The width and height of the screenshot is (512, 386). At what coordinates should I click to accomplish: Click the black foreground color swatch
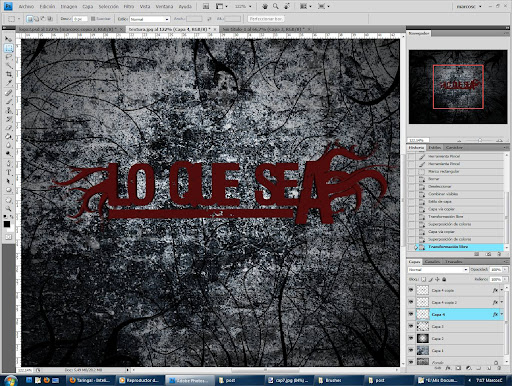(7, 224)
